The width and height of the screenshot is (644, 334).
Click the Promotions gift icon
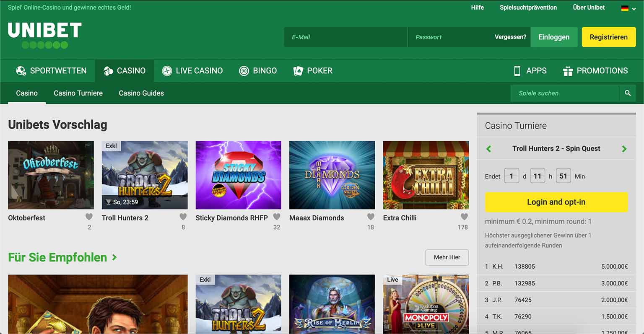pyautogui.click(x=568, y=71)
